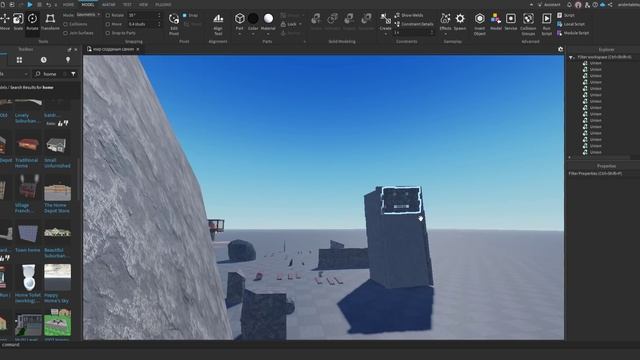Toggle the Snap to Parts checkbox
This screenshot has width=640, height=360.
108,33
